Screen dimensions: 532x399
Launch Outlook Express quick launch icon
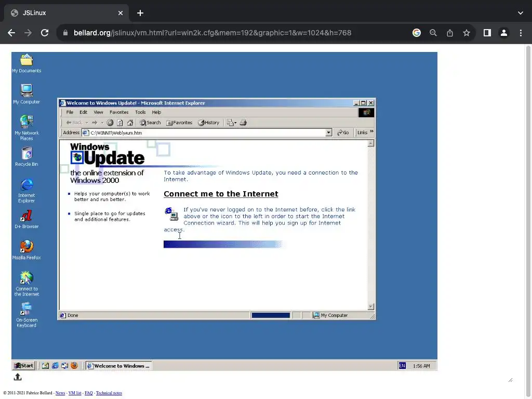point(64,365)
